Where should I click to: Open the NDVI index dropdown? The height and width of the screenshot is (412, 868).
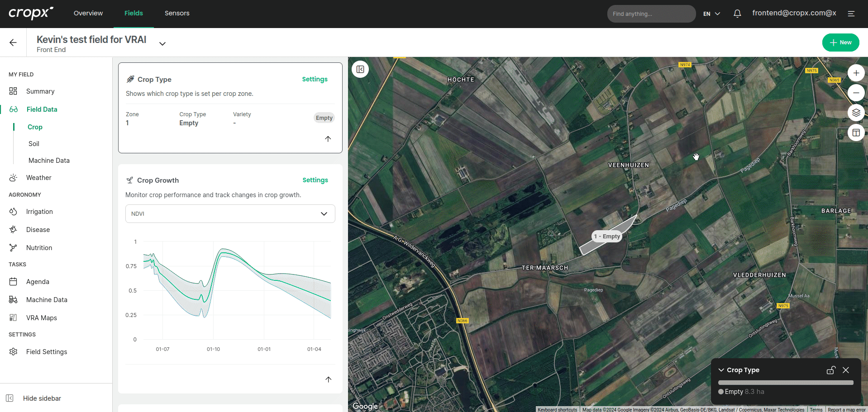[x=230, y=214]
